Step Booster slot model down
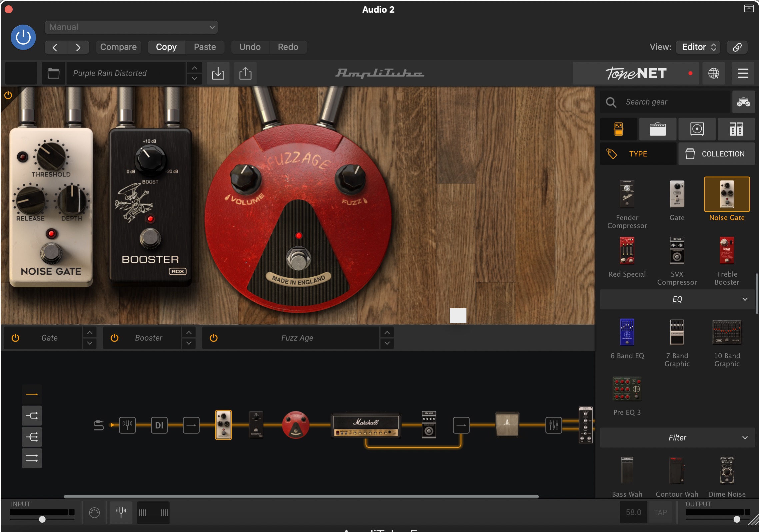Viewport: 759px width, 532px height. tap(189, 344)
